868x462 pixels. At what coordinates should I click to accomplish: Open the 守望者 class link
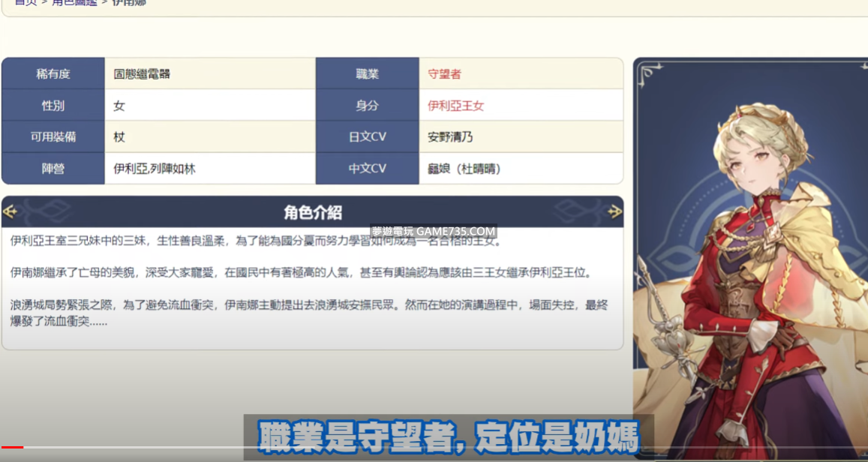coord(445,73)
